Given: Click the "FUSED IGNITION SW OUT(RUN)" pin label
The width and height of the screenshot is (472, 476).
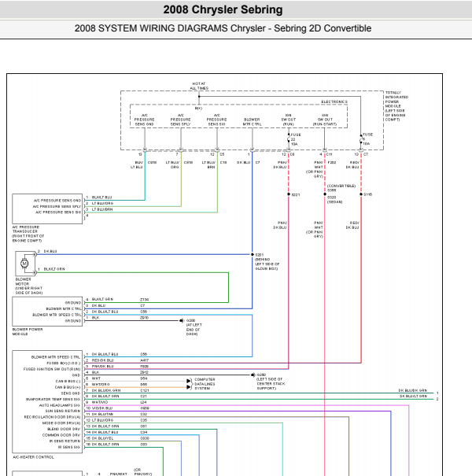Looking at the screenshot, I should [52, 369].
